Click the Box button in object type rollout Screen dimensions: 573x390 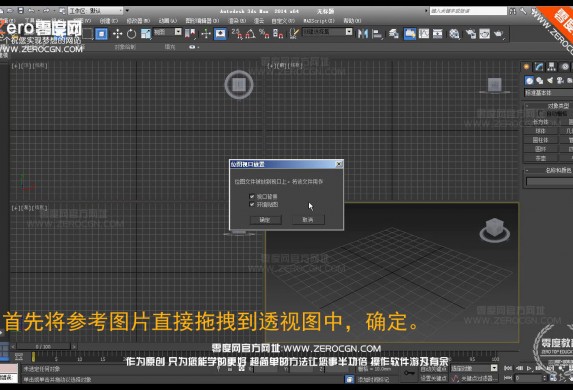[540, 122]
